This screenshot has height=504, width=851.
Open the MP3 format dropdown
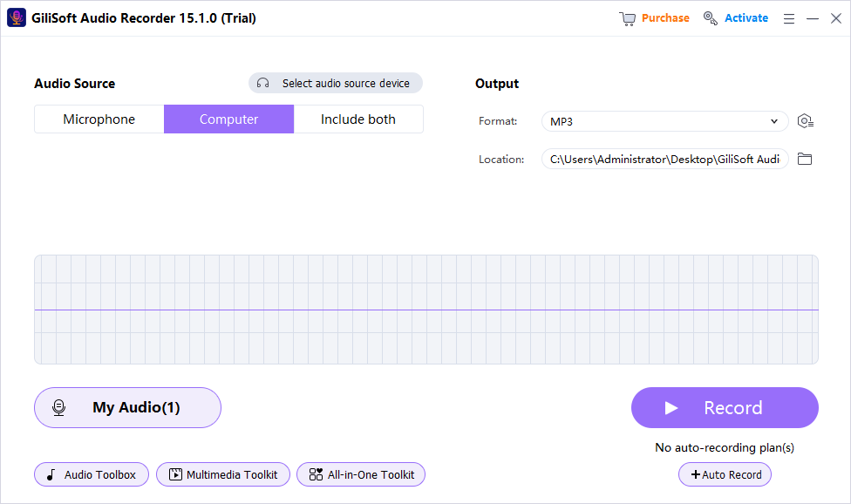664,121
